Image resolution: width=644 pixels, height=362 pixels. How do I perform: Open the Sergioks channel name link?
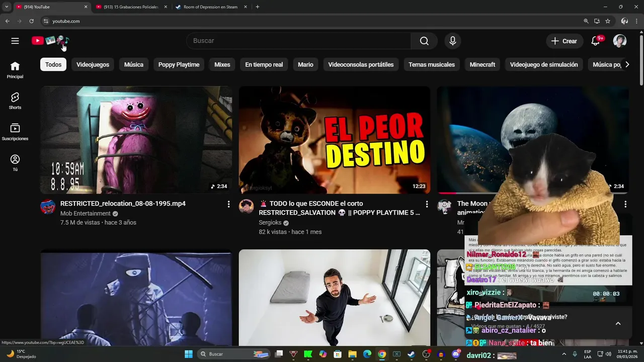[270, 223]
